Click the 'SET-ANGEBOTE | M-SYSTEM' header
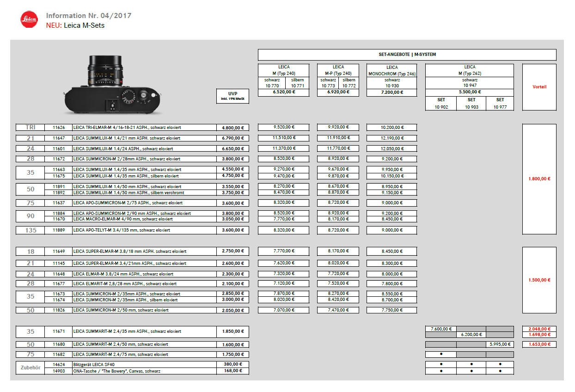 [407, 55]
